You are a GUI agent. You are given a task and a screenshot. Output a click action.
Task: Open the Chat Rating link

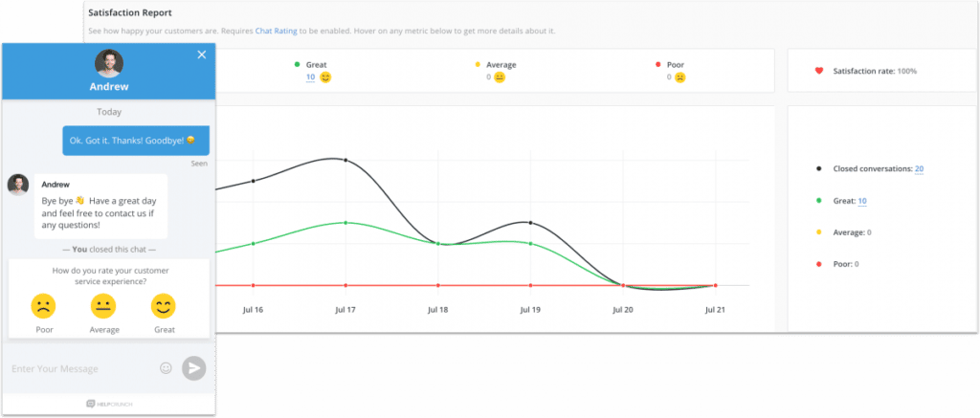coord(275,31)
